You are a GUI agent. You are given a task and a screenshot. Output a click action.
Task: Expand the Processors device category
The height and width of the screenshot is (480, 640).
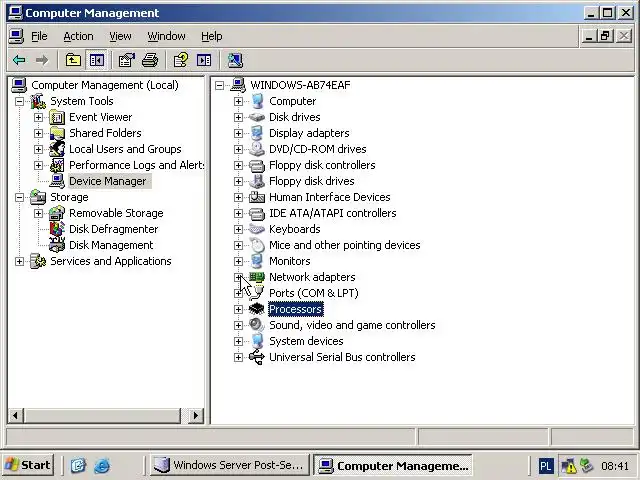[x=238, y=309]
